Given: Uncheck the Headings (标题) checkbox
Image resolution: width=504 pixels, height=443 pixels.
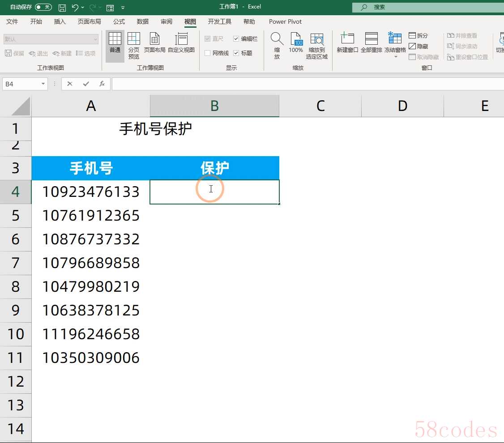Looking at the screenshot, I should tap(236, 53).
